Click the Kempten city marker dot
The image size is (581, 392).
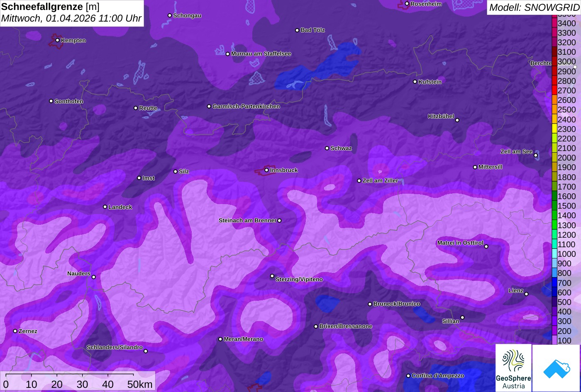[57, 40]
